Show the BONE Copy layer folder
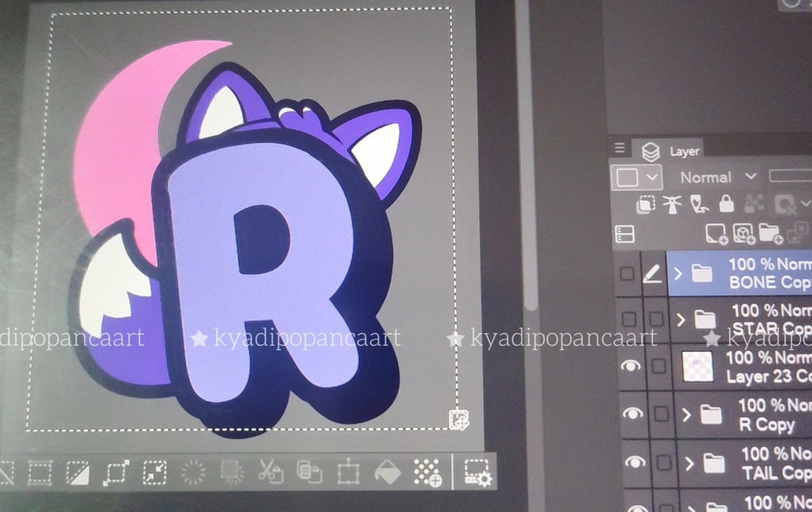 [628, 273]
